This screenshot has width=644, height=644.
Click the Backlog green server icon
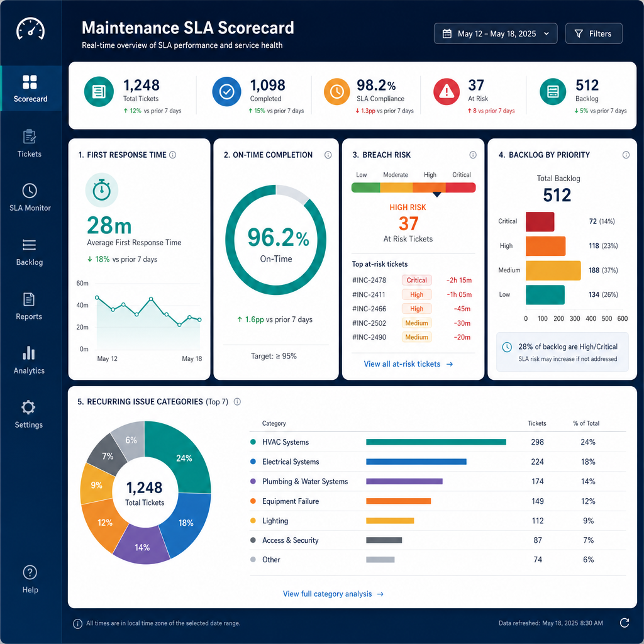[553, 92]
